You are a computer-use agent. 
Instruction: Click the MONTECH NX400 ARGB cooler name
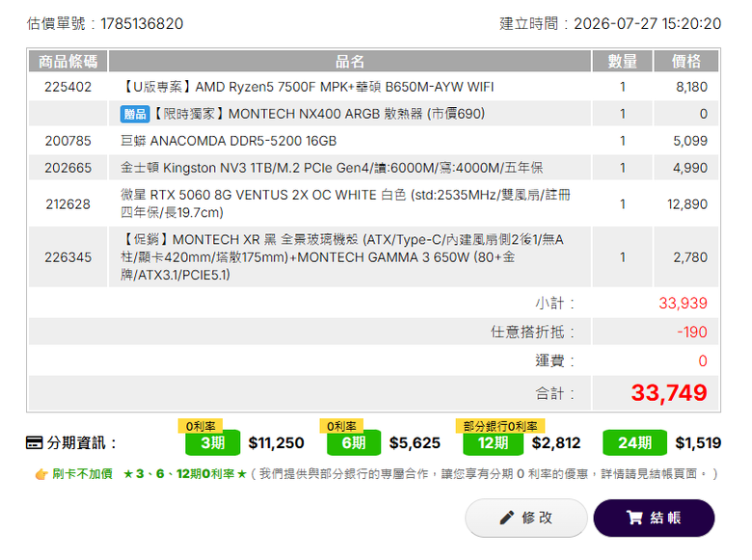tap(318, 114)
